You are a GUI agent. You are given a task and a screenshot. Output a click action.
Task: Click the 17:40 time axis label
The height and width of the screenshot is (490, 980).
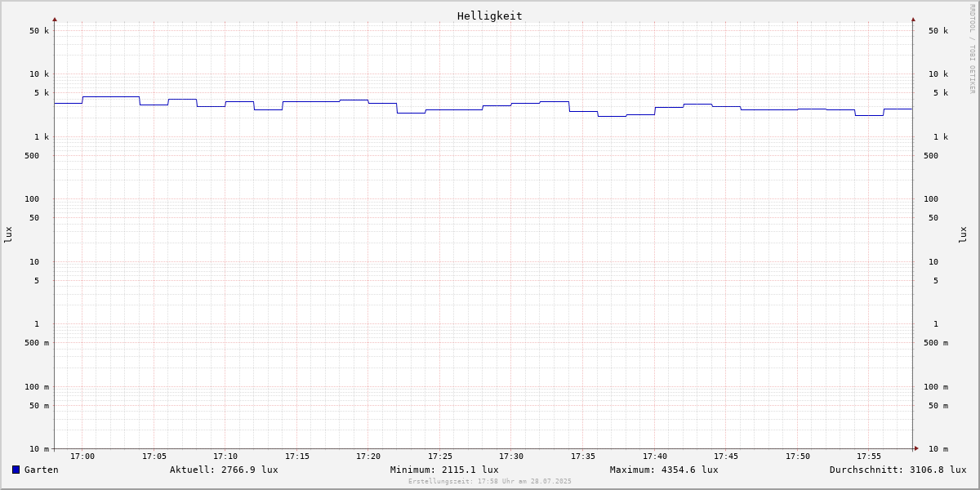click(655, 457)
